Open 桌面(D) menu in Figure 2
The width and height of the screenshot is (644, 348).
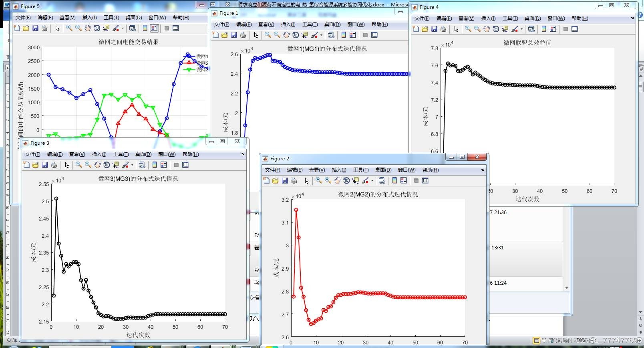[x=383, y=170]
